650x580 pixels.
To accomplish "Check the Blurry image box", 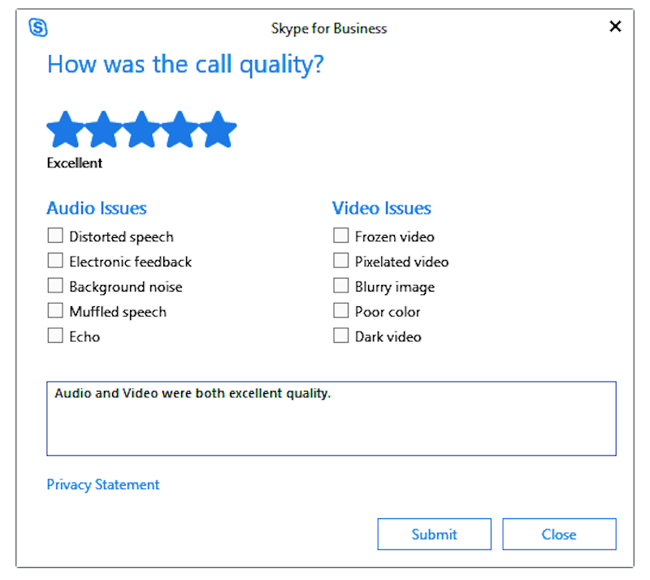I will click(341, 286).
